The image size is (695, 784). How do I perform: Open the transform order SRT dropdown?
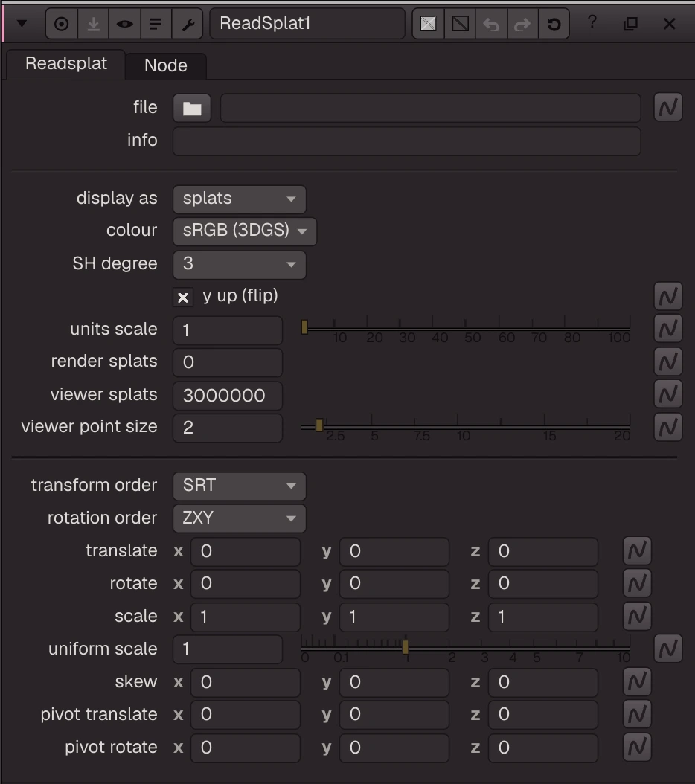[239, 486]
